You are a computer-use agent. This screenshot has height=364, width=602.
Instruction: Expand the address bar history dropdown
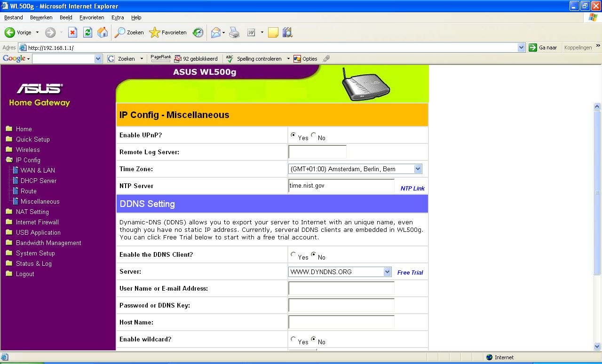pos(521,47)
